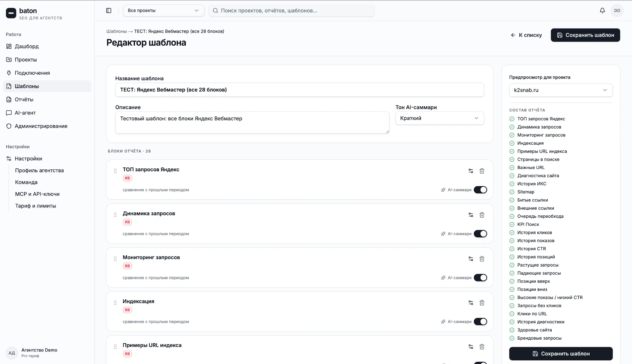Go back with К списку

(x=526, y=35)
